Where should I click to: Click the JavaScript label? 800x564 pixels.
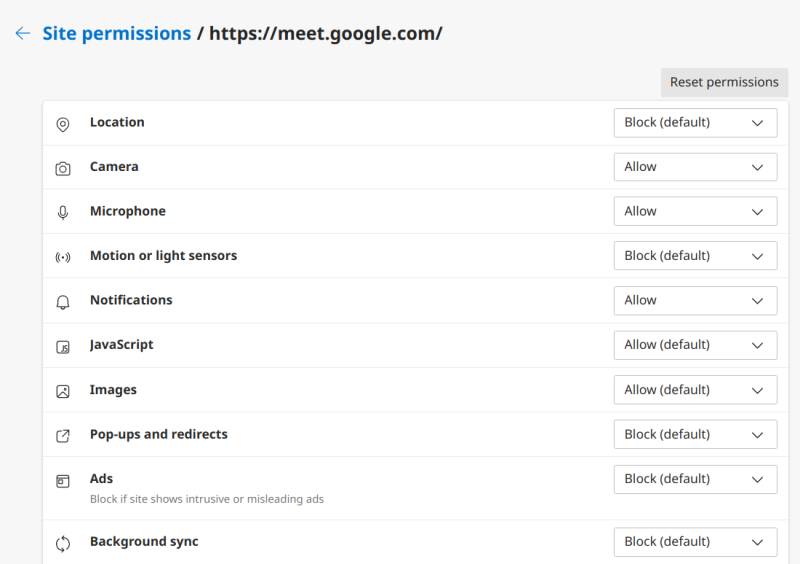121,345
